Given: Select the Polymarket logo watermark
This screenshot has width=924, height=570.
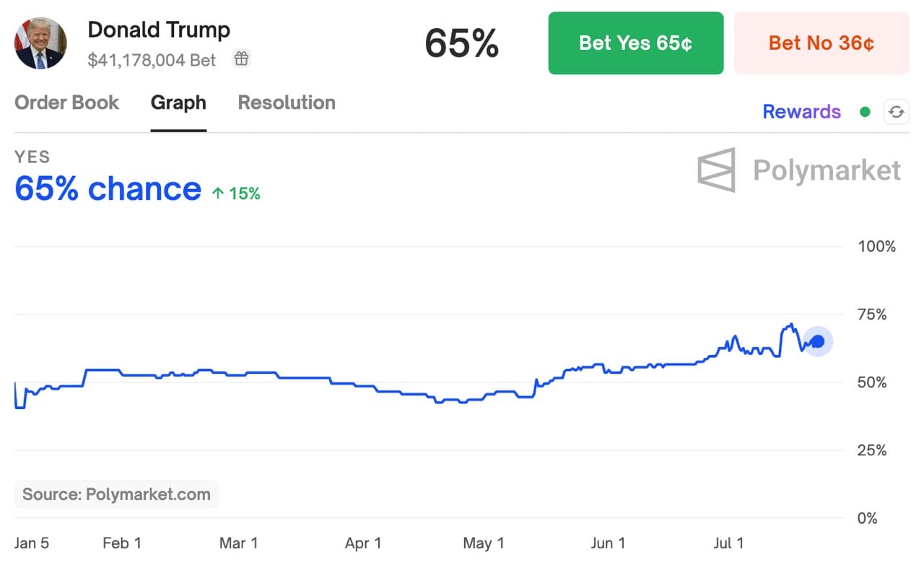Looking at the screenshot, I should pyautogui.click(x=798, y=170).
